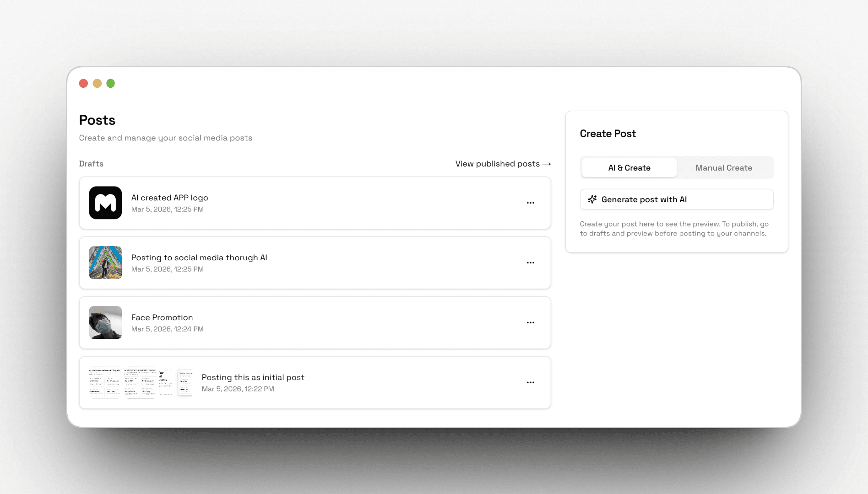The height and width of the screenshot is (494, 868).
Task: Follow the View published posts link
Action: [497, 164]
